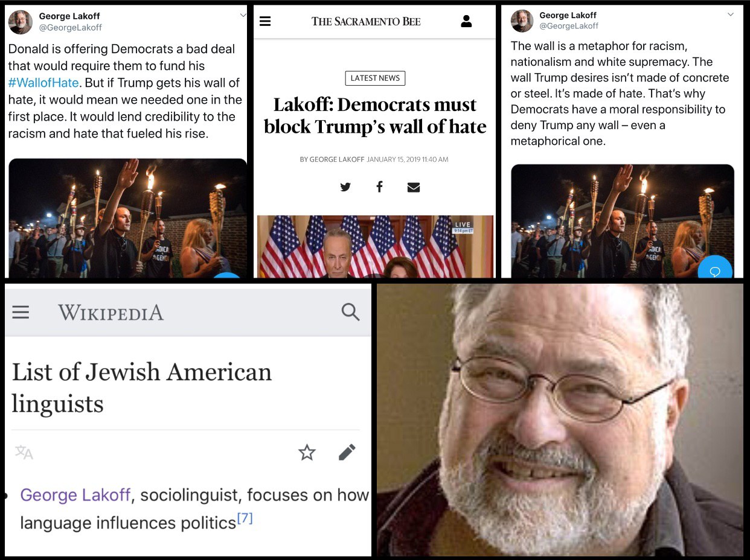Open the Wikipedia hamburger menu
This screenshot has height=560, width=750.
[21, 312]
